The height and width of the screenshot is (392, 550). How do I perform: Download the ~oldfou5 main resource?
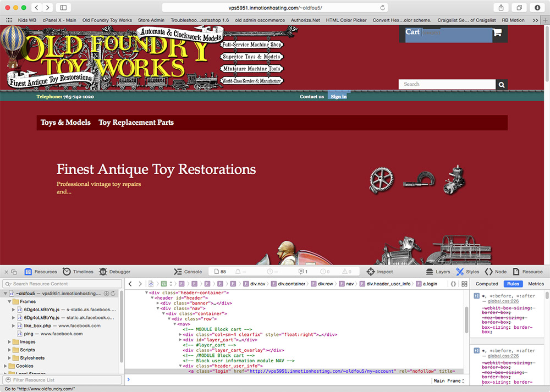pyautogui.click(x=106, y=294)
